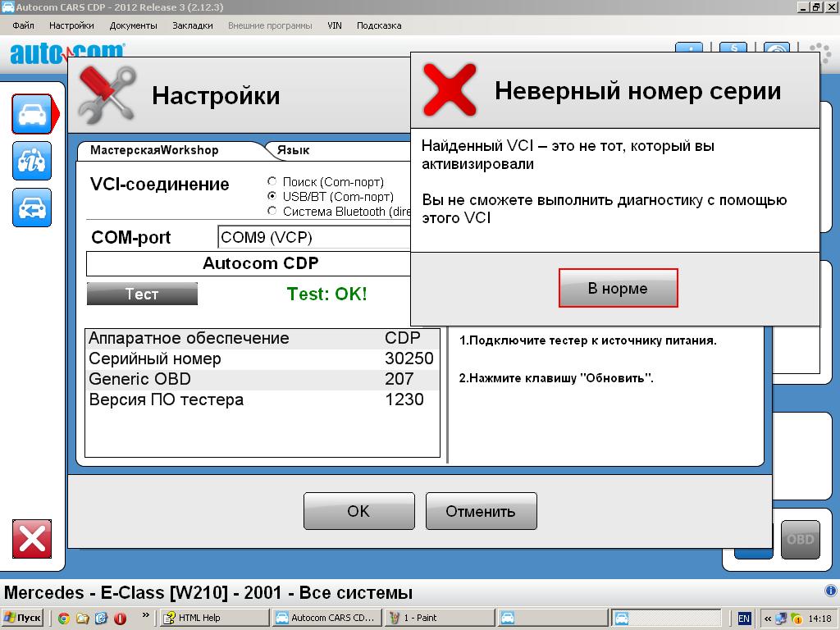Open the COM-port COM9 (VCP) dropdown
The width and height of the screenshot is (840, 630).
click(314, 237)
